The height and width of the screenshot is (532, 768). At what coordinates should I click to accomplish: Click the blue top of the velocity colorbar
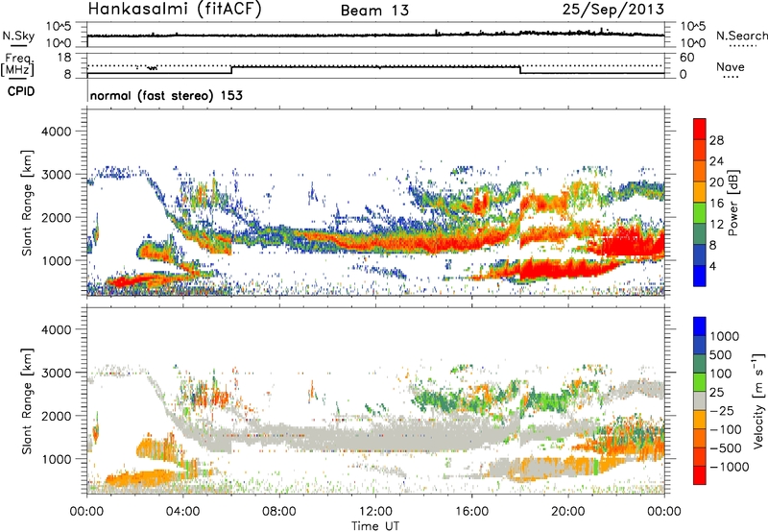click(700, 326)
